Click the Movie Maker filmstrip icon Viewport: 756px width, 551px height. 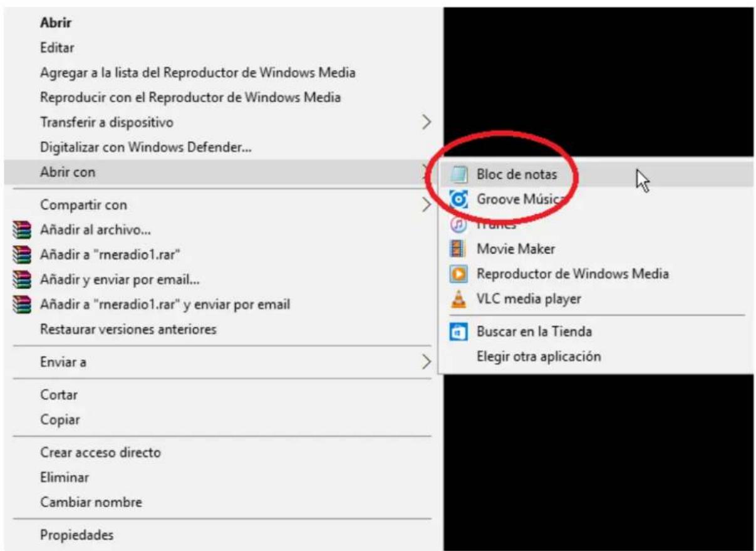[x=458, y=249]
